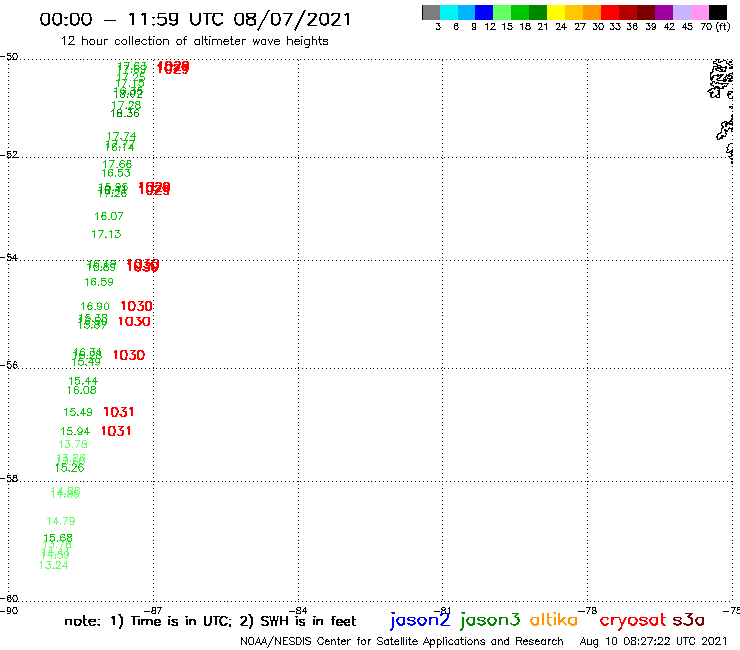Select subtitle '12 hour collection of altimeter wave heights'

[x=194, y=42]
